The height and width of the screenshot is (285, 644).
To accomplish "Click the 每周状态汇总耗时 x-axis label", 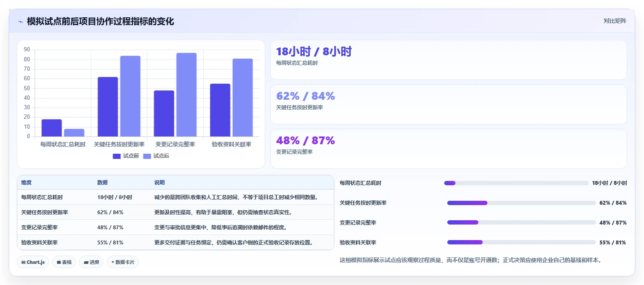I will [x=63, y=144].
